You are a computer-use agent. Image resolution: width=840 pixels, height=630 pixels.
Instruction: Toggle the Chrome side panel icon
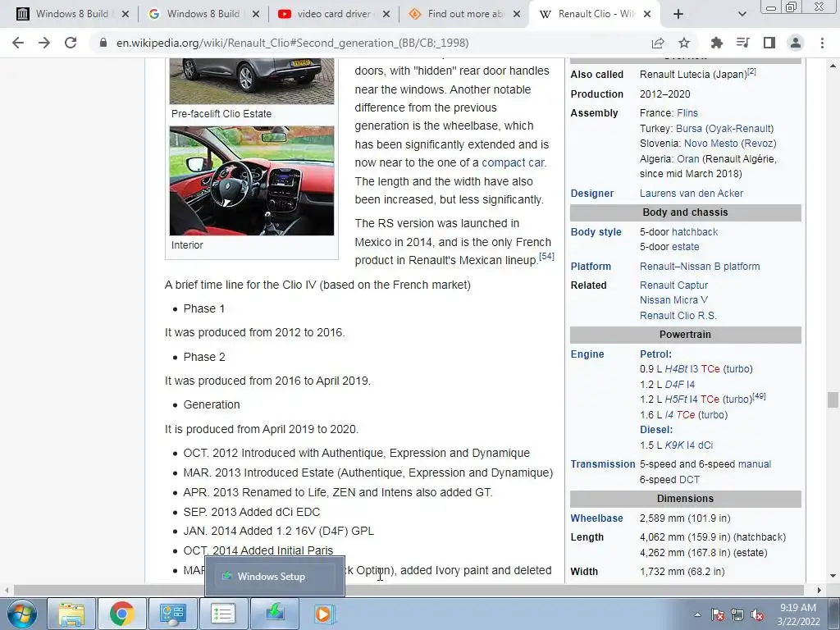[x=769, y=43]
